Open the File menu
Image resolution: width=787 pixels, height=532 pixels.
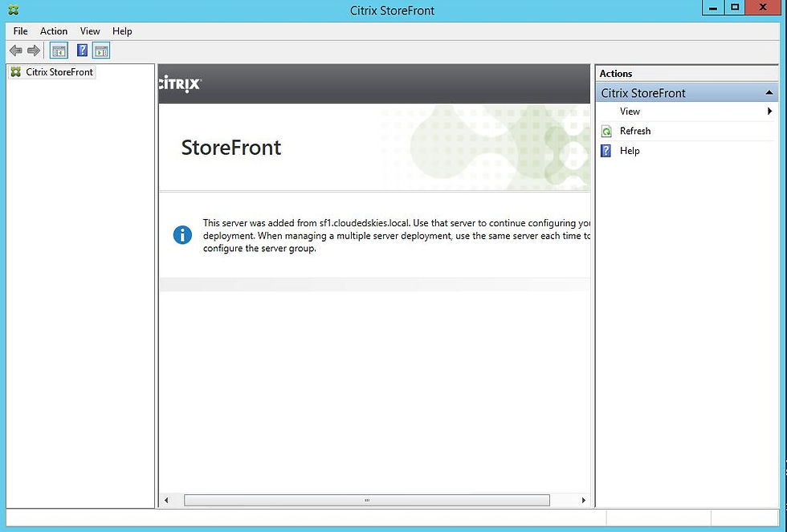(21, 31)
